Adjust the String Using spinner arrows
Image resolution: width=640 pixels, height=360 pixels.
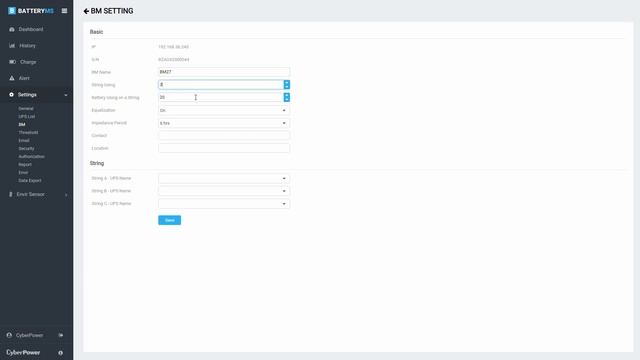point(287,84)
